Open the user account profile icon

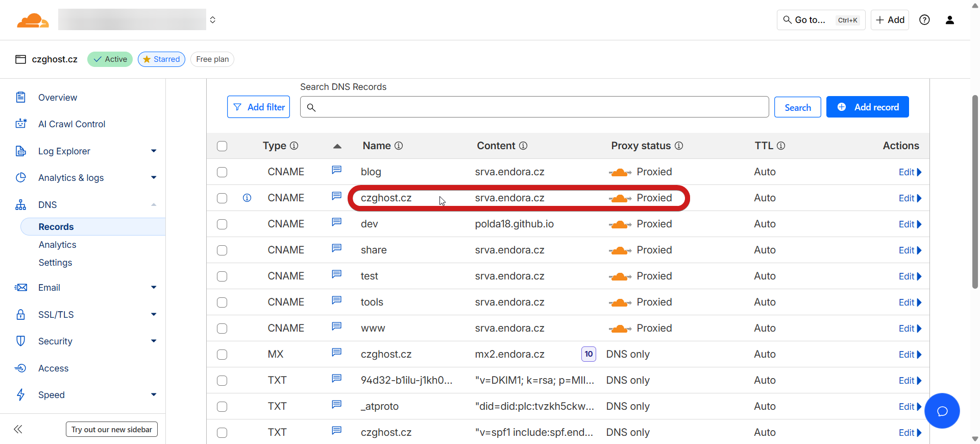(x=949, y=20)
